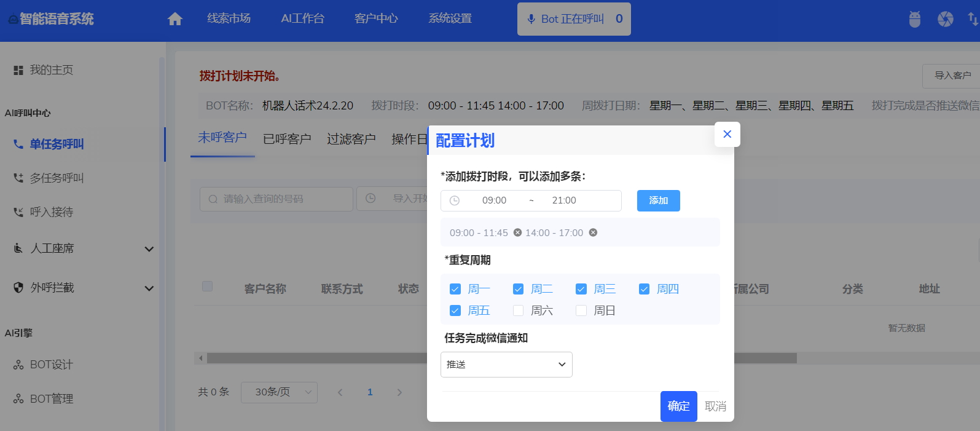
Task: Remove the 14:00 - 17:00 time slot
Action: (x=593, y=232)
